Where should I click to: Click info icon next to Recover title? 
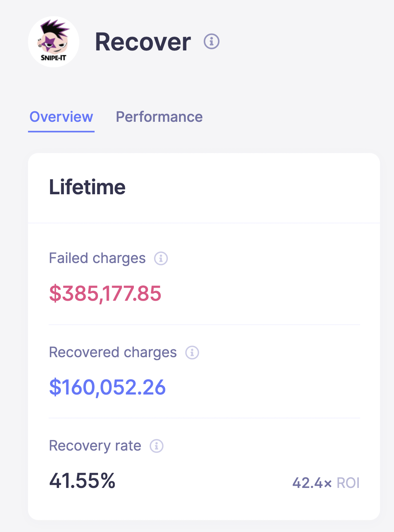coord(211,41)
